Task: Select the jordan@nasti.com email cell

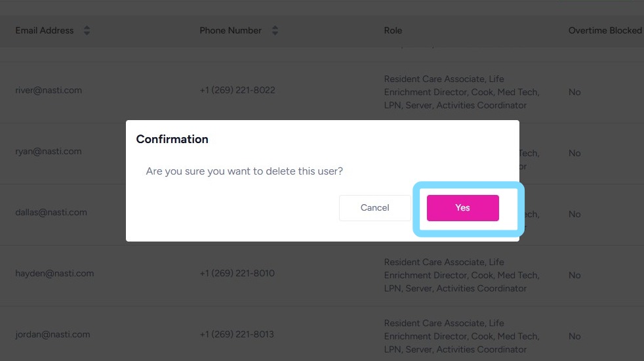Action: pyautogui.click(x=52, y=335)
